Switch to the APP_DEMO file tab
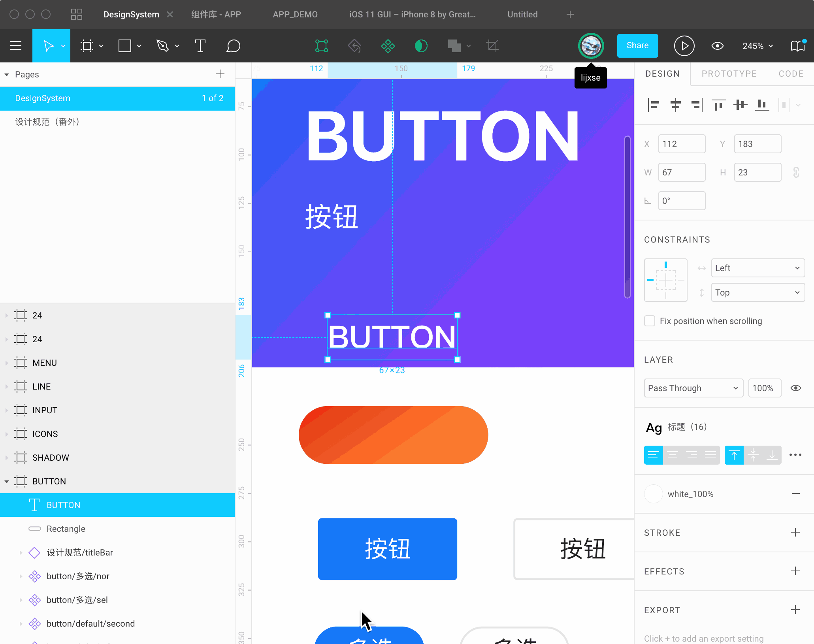Image resolution: width=814 pixels, height=644 pixels. coord(295,15)
